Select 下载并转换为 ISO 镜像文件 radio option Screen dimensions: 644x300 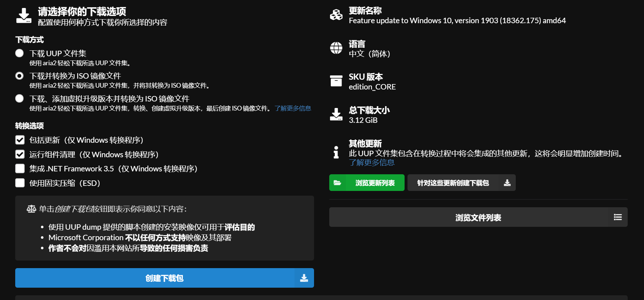click(20, 76)
